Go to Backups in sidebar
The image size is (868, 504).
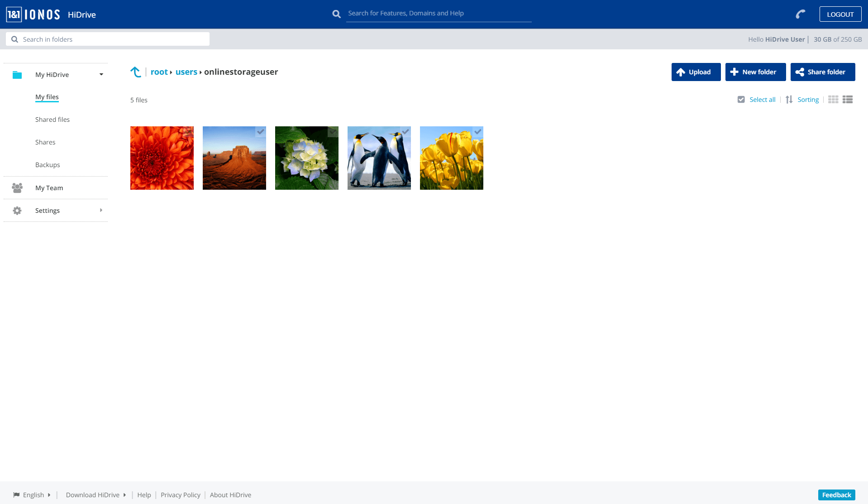[48, 165]
